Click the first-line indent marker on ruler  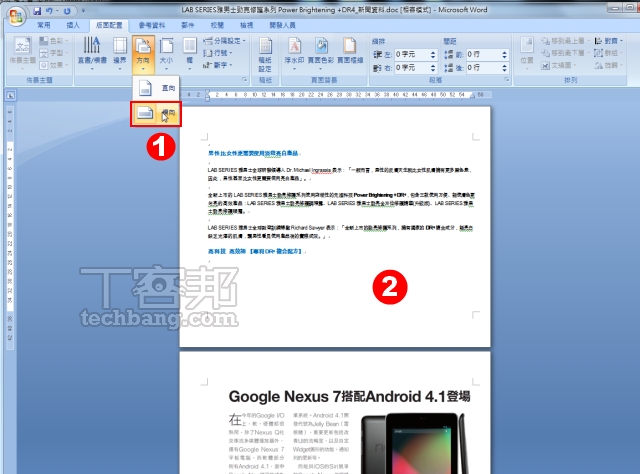207,92
